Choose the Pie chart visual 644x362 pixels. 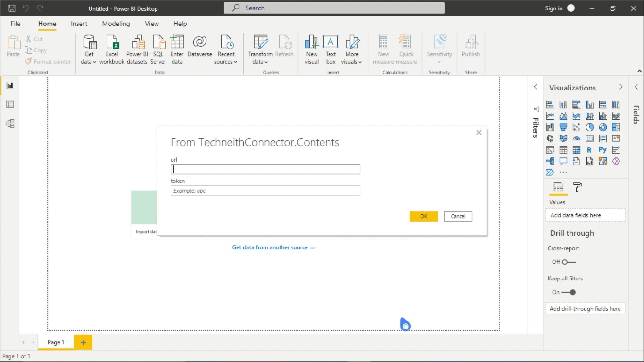(x=590, y=127)
